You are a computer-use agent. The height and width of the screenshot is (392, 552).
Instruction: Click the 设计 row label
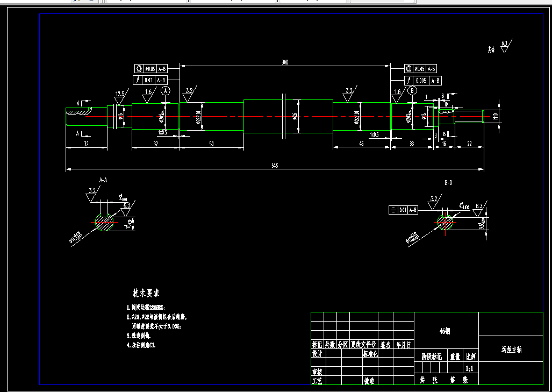317,354
